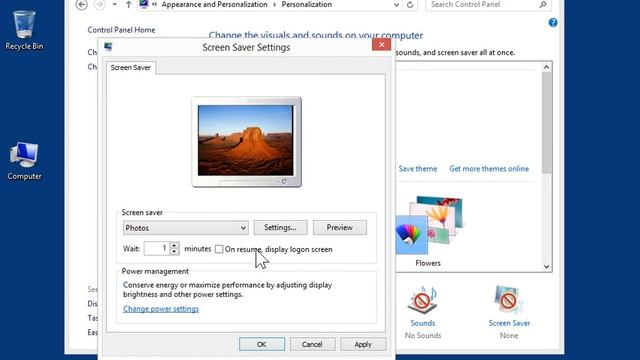Click the Save theme link
The image size is (640, 360).
click(x=418, y=169)
